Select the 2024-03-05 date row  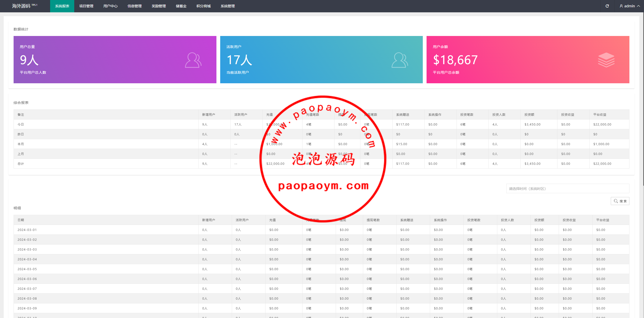click(321, 269)
